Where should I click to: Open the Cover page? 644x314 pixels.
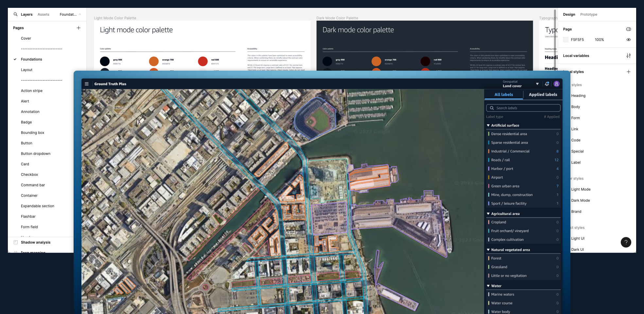[x=26, y=38]
